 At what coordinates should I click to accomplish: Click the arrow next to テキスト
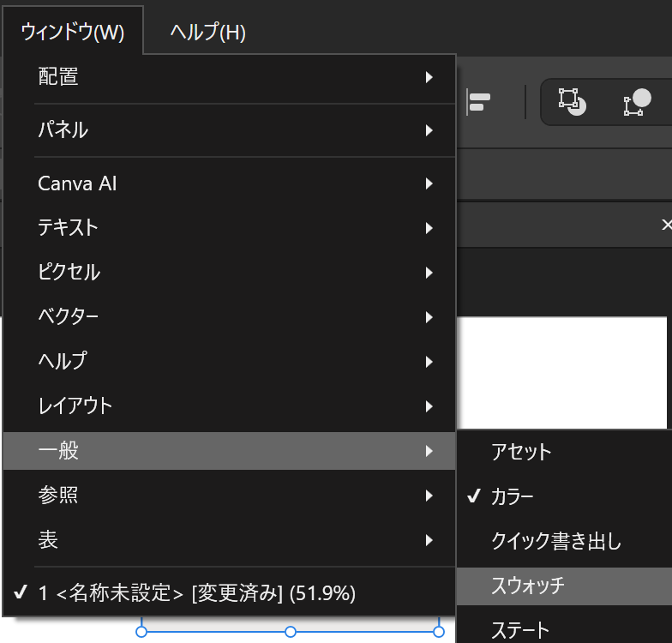429,228
